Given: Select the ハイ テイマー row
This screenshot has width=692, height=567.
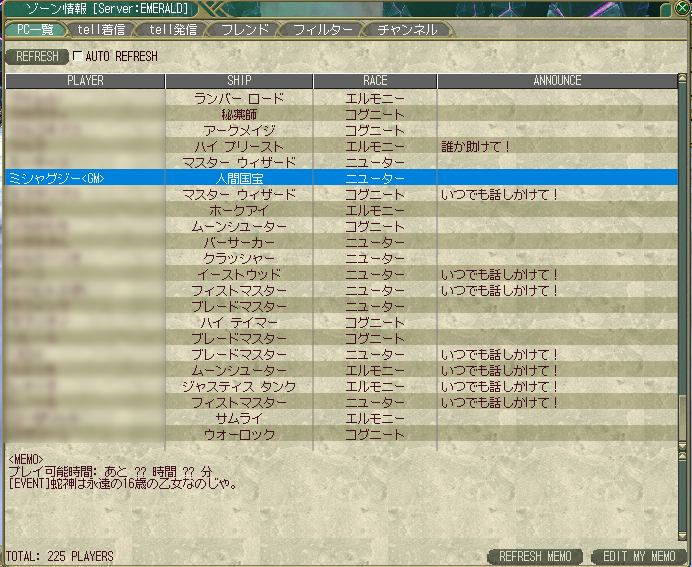Looking at the screenshot, I should [342, 322].
